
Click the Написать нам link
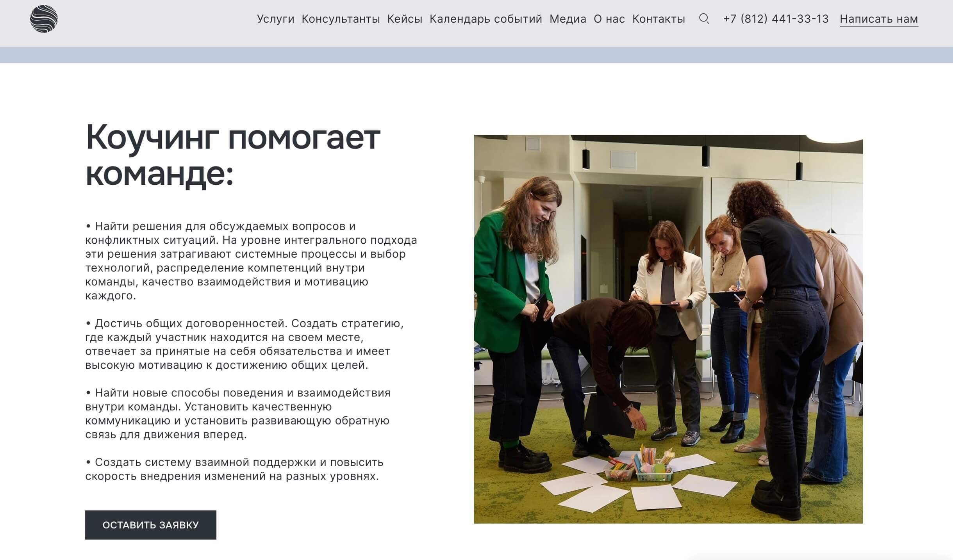point(879,19)
